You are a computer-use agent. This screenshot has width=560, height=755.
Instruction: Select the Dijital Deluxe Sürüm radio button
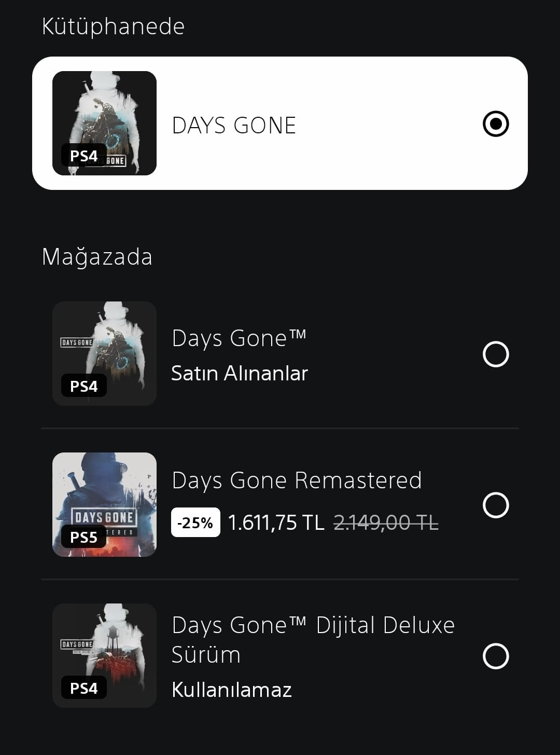(x=495, y=656)
